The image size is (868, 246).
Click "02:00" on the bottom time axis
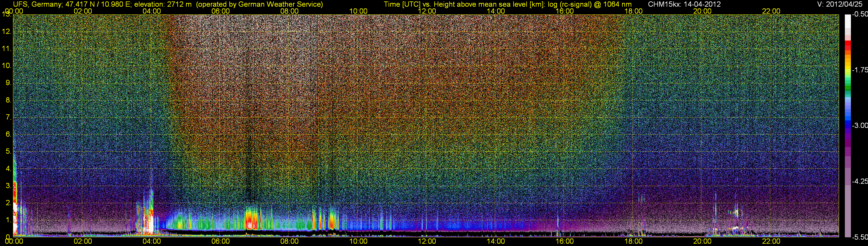click(x=83, y=241)
